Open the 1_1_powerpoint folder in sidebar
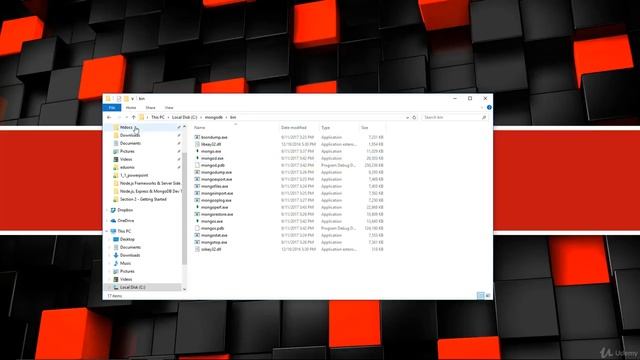 click(x=134, y=175)
